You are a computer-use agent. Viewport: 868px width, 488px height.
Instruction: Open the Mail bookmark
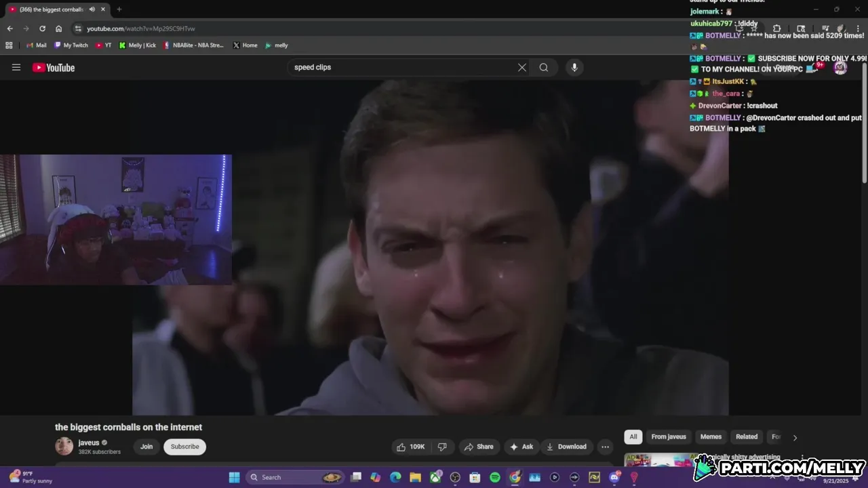click(x=37, y=45)
